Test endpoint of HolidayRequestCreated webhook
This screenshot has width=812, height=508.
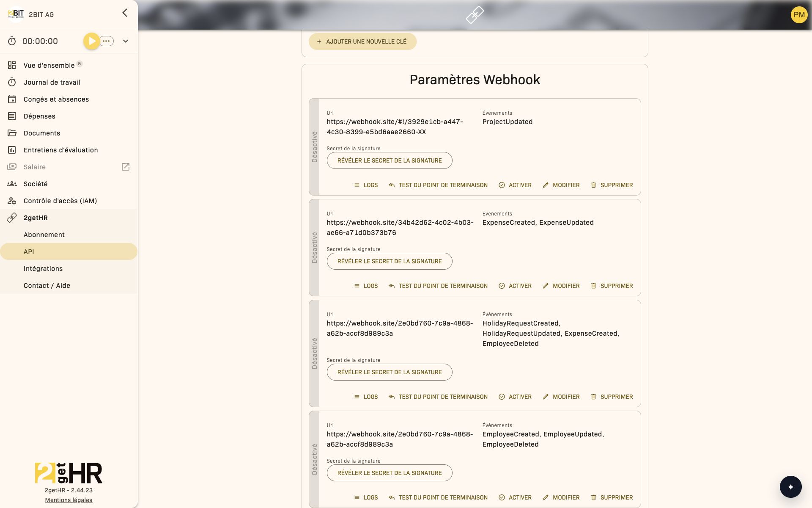coord(438,397)
